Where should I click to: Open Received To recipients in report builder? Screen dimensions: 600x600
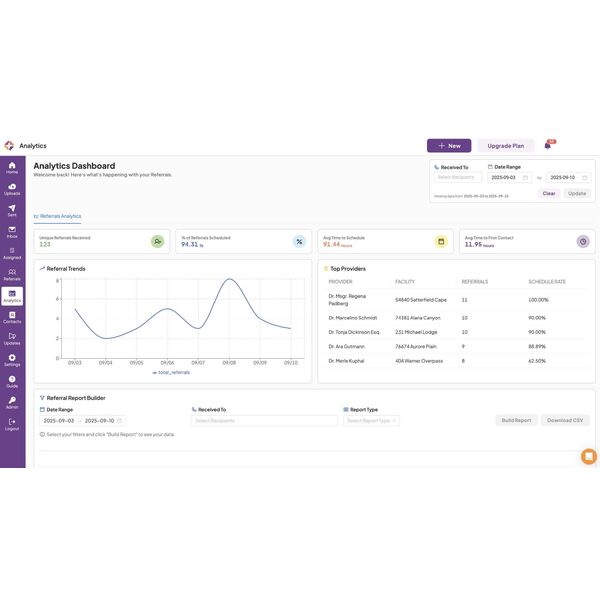click(264, 421)
